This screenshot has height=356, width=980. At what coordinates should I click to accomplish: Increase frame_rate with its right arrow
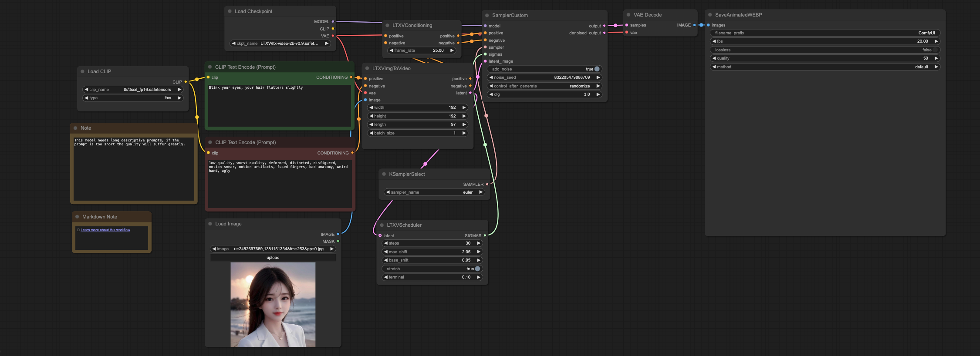452,50
